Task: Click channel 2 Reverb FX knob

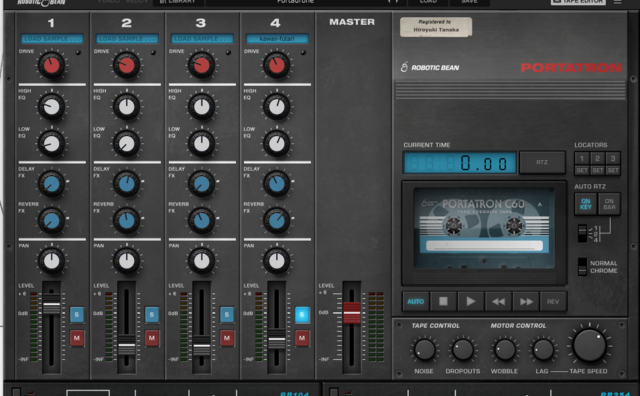Action: 127,221
